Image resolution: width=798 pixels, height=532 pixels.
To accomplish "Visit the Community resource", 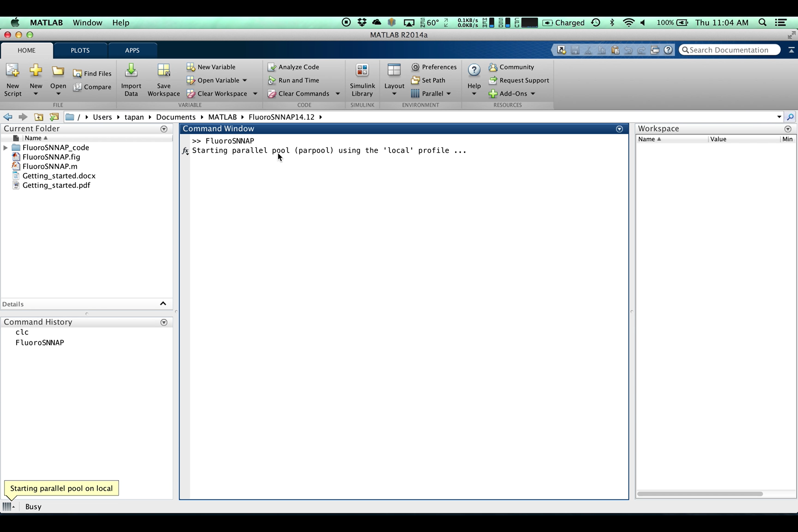I will (511, 67).
